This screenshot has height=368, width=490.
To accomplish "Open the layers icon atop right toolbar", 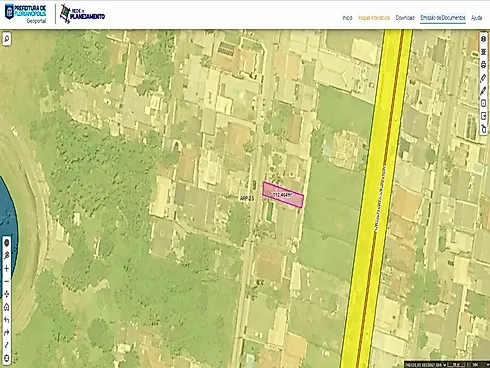I will [483, 39].
